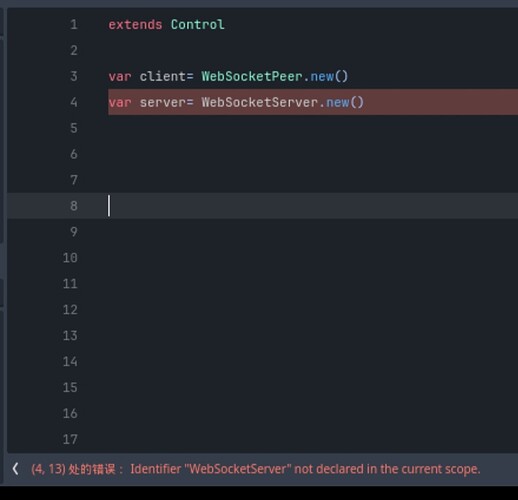This screenshot has height=500, width=518.
Task: Click the 'server' variable name on line 4
Action: click(163, 102)
